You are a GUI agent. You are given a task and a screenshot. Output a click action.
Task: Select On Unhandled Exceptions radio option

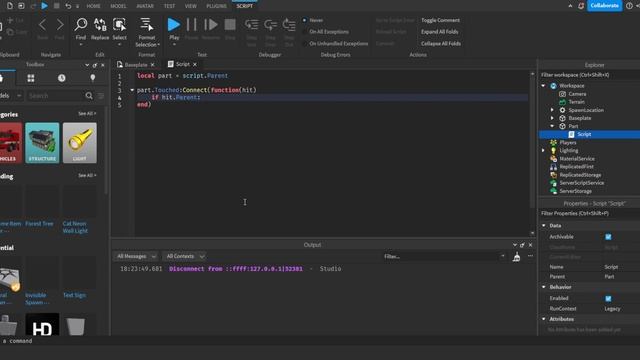click(x=304, y=43)
